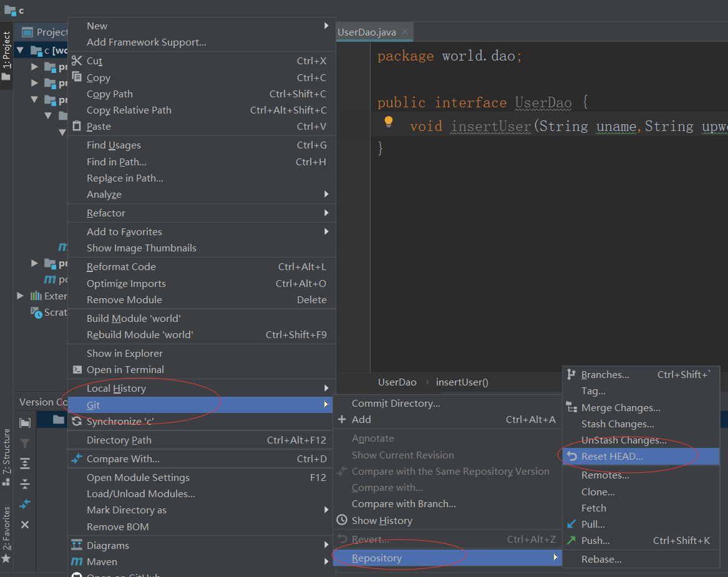The height and width of the screenshot is (577, 728).
Task: Choose Build Module 'world'
Action: pyautogui.click(x=201, y=318)
